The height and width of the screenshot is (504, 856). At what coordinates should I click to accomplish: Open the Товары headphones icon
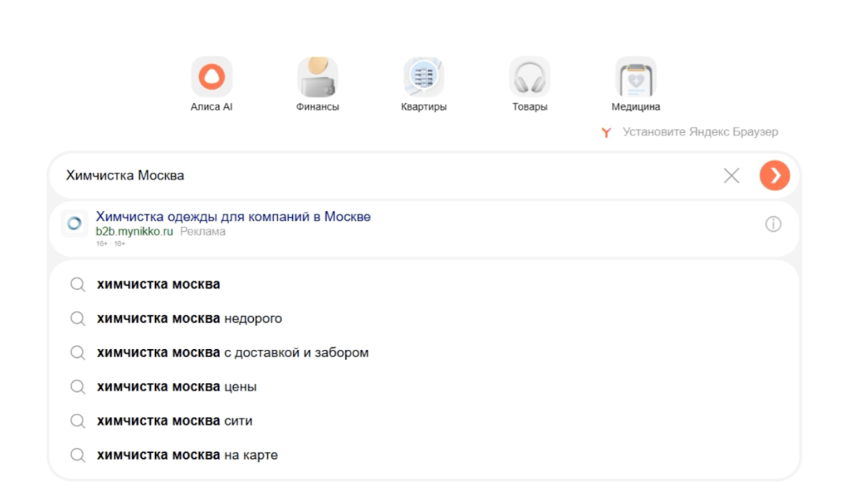(x=530, y=77)
